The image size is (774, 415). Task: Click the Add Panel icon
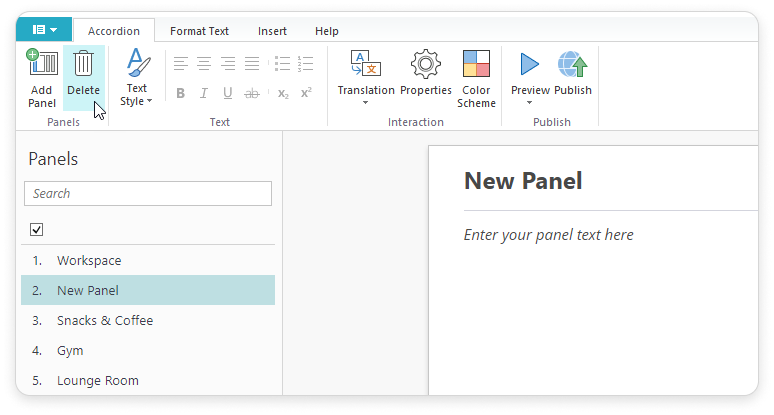[41, 64]
